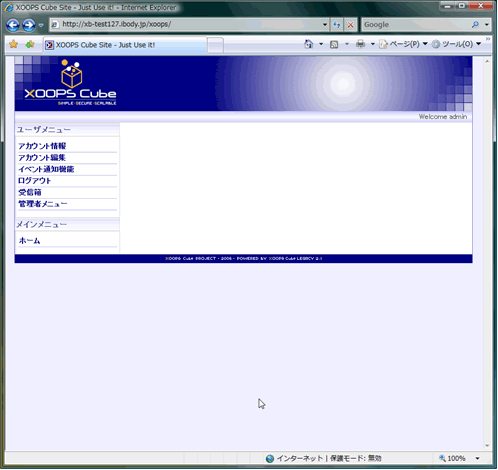Click the browser Forward arrow button
This screenshot has height=470, width=498.
(29, 25)
